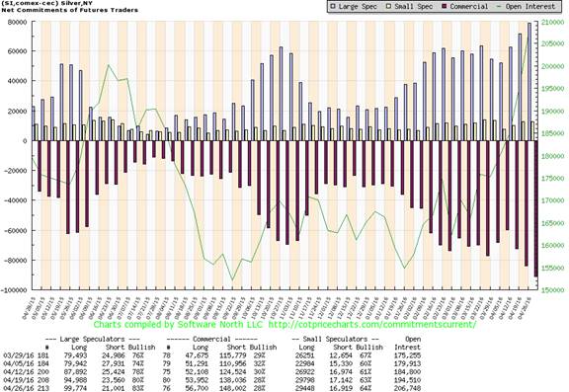This screenshot has width=569, height=392.
Task: Click the Net Commitments of Futures Traders subtitle
Action: coord(70,10)
